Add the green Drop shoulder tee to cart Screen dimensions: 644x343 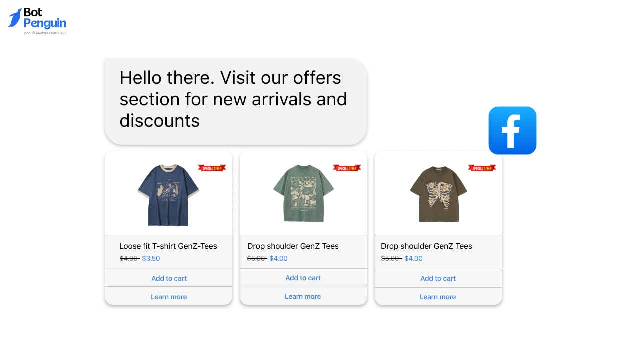point(303,278)
